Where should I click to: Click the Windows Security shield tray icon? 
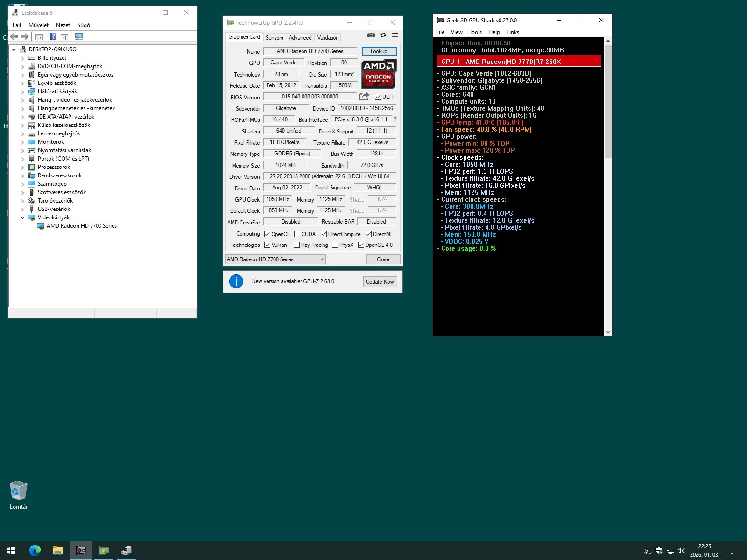point(659,551)
